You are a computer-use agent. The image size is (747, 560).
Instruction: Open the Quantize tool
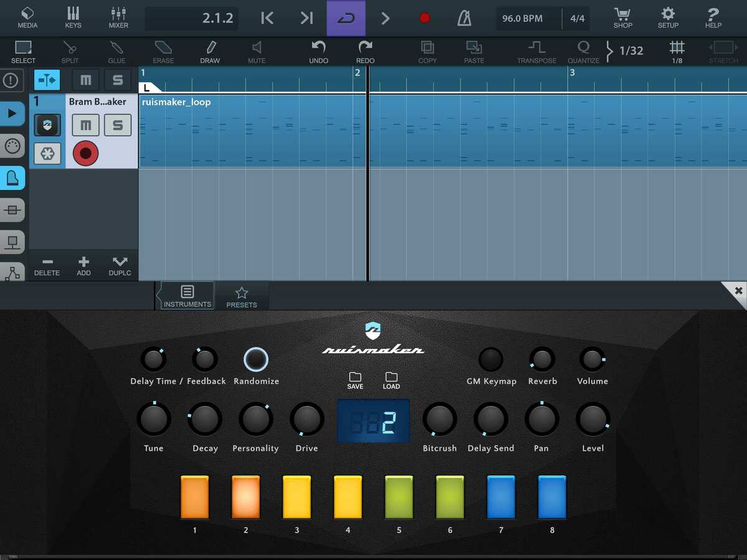click(x=583, y=52)
